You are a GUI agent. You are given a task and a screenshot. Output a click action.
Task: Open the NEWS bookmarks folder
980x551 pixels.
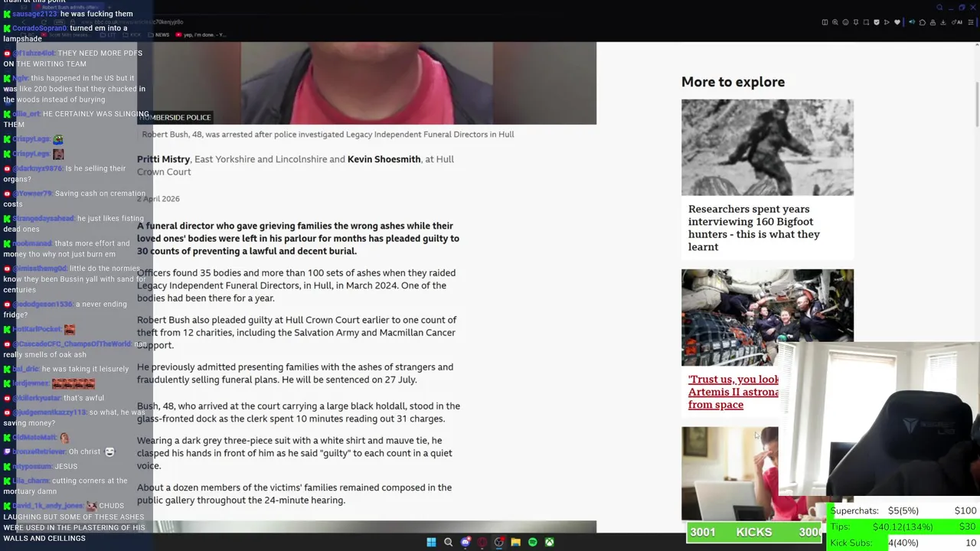pyautogui.click(x=159, y=34)
